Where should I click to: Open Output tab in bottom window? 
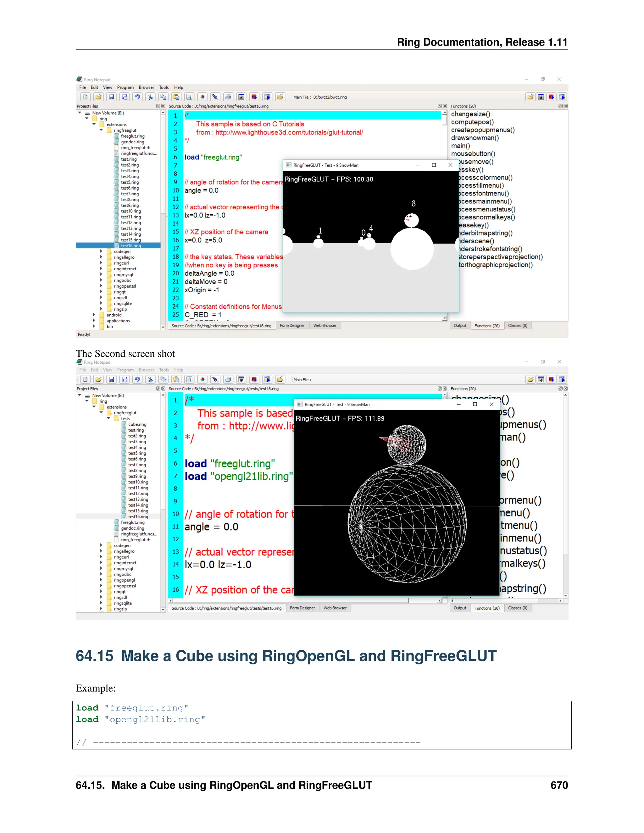(460, 608)
